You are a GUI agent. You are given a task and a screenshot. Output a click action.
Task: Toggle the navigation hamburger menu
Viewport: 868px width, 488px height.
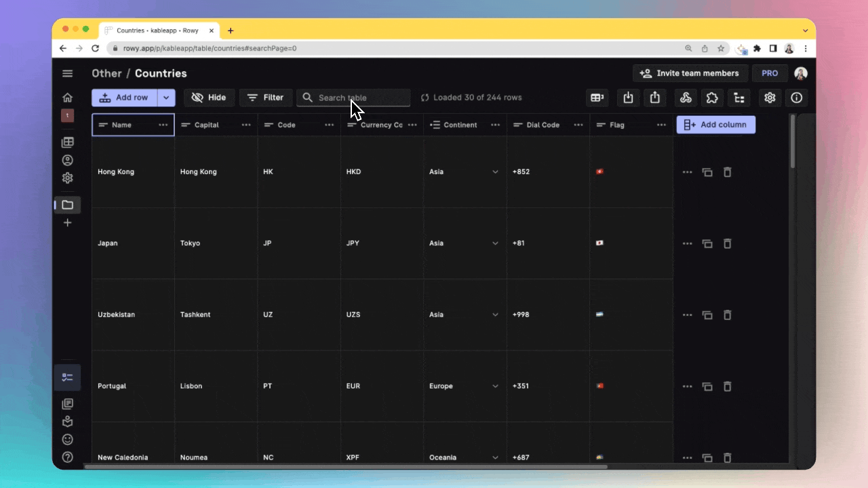(67, 73)
